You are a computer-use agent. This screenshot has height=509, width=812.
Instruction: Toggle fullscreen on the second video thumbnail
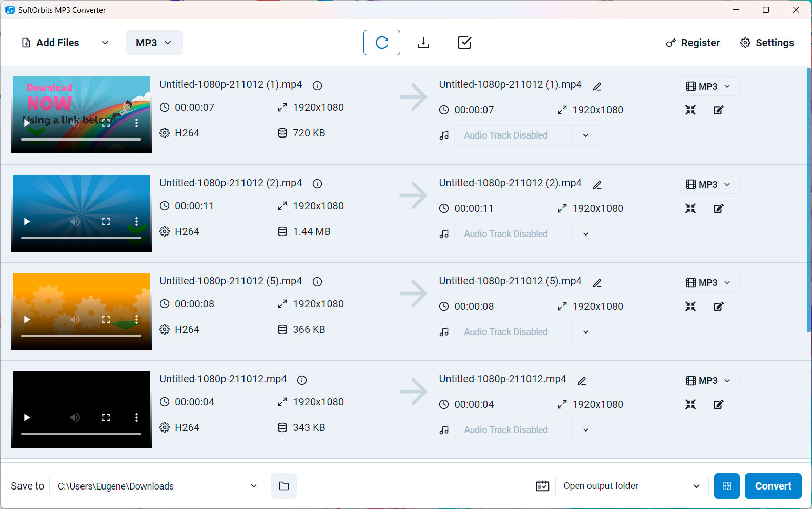click(x=106, y=222)
